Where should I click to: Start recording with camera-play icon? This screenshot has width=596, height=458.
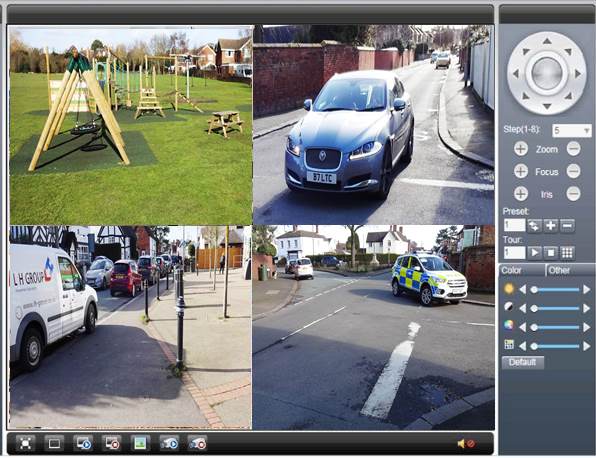point(169,443)
